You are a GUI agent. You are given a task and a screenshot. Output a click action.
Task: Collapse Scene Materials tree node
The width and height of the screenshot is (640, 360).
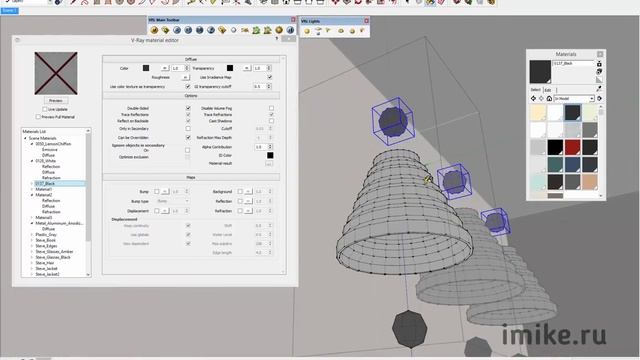[x=25, y=138]
